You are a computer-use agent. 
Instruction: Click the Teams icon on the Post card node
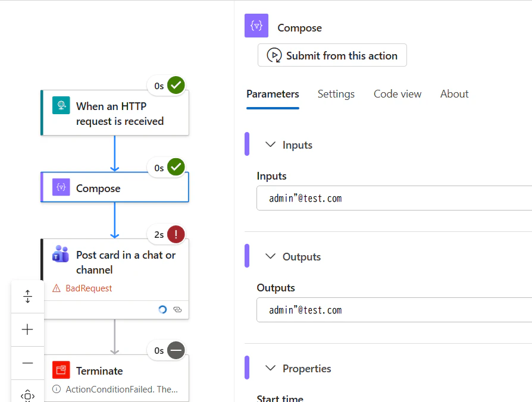(x=61, y=255)
